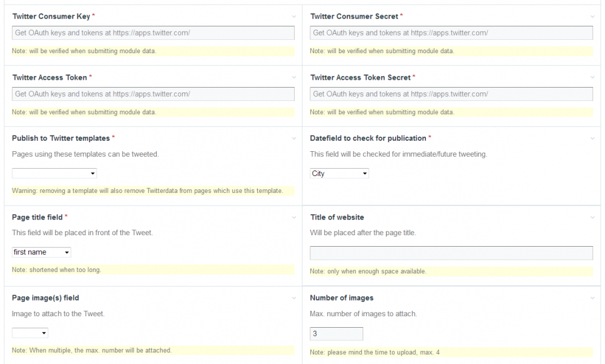
Task: Toggle the Publish to Twitter templates chevron
Action: click(294, 139)
